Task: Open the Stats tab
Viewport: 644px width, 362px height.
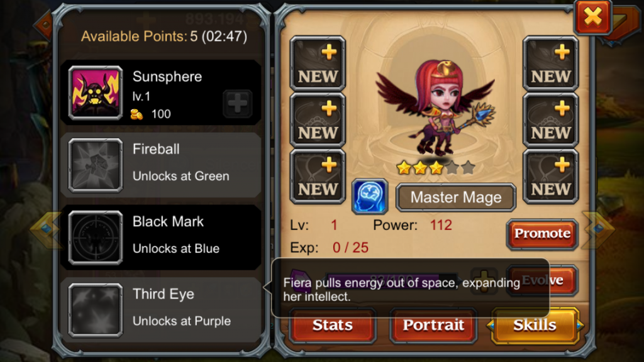Action: [x=333, y=325]
